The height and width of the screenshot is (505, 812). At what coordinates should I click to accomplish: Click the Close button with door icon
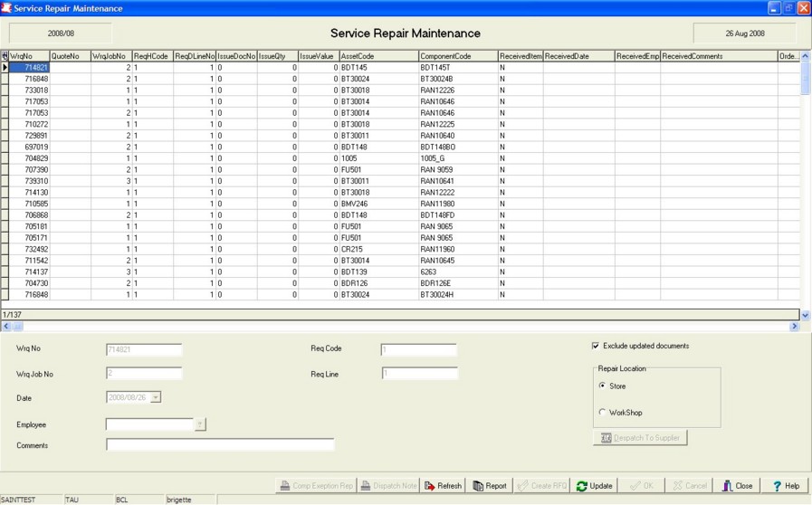738,486
